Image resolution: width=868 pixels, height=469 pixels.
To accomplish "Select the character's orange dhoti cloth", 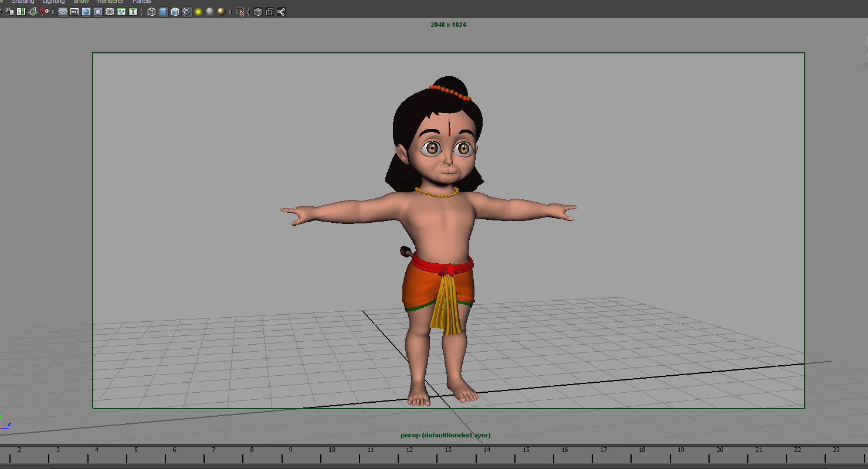I will pyautogui.click(x=419, y=288).
